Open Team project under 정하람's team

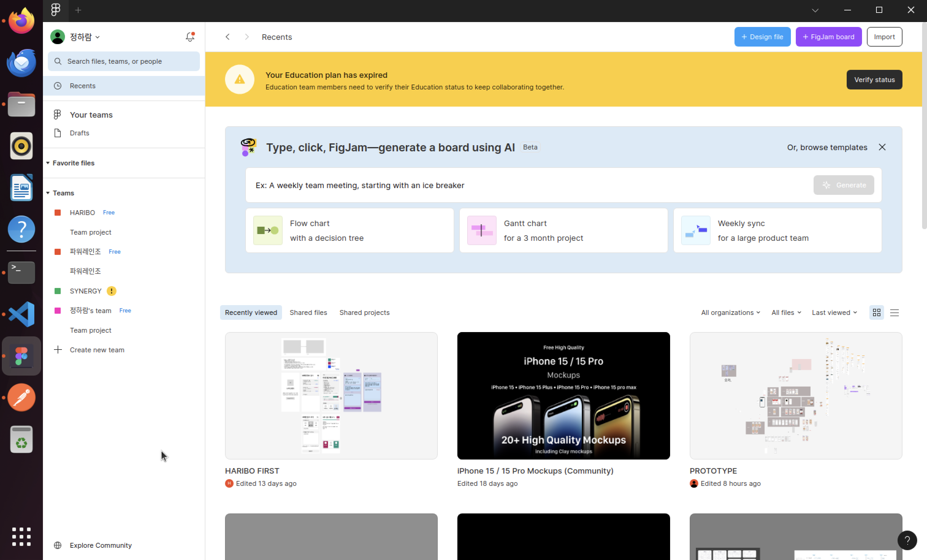91,330
